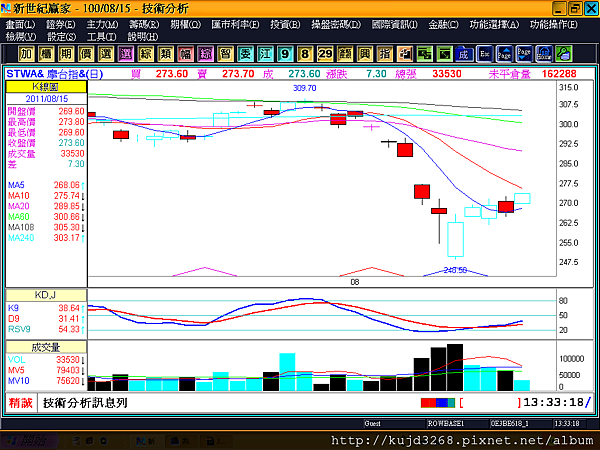Screen dimensions: 600x450
Task: Click the Esc toolbar button
Action: click(x=484, y=54)
